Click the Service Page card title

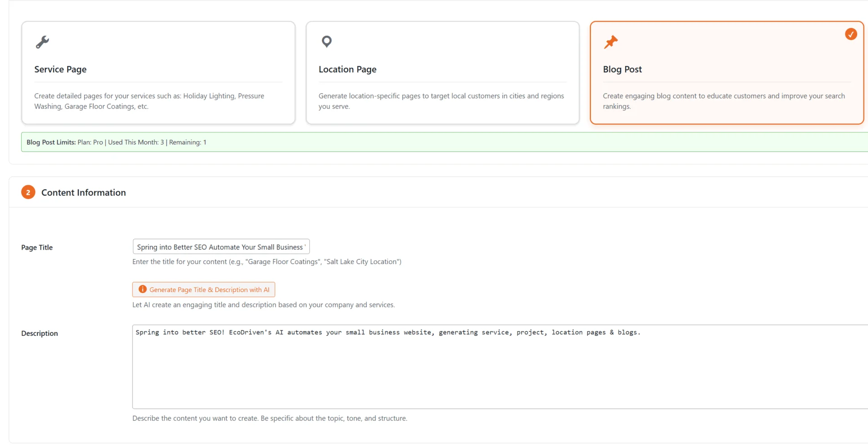pyautogui.click(x=60, y=69)
